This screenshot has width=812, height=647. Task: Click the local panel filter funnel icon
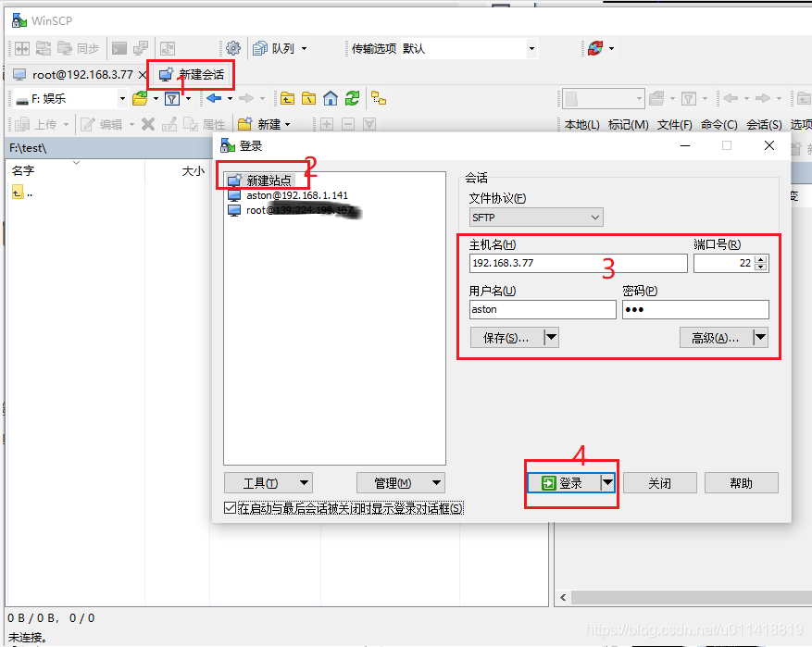pos(172,98)
